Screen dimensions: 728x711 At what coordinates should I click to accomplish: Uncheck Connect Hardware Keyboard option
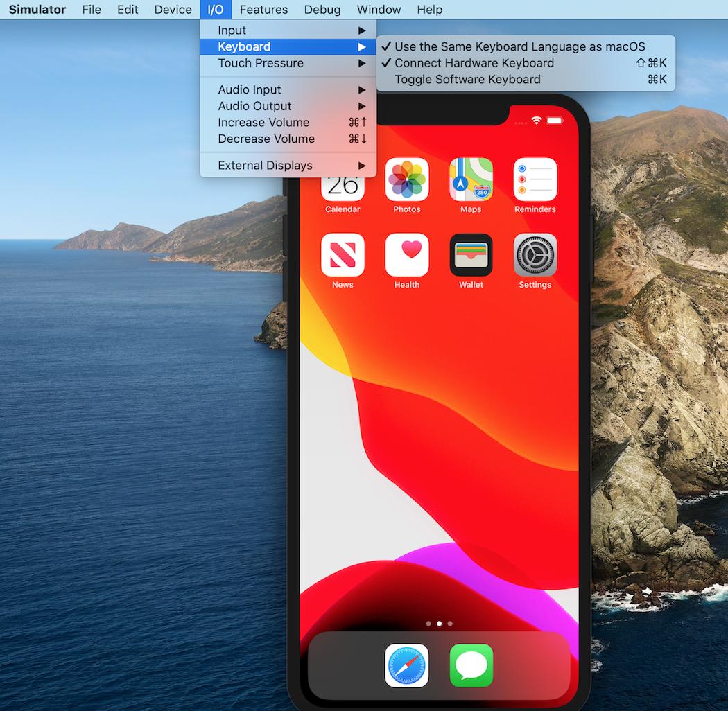tap(474, 63)
